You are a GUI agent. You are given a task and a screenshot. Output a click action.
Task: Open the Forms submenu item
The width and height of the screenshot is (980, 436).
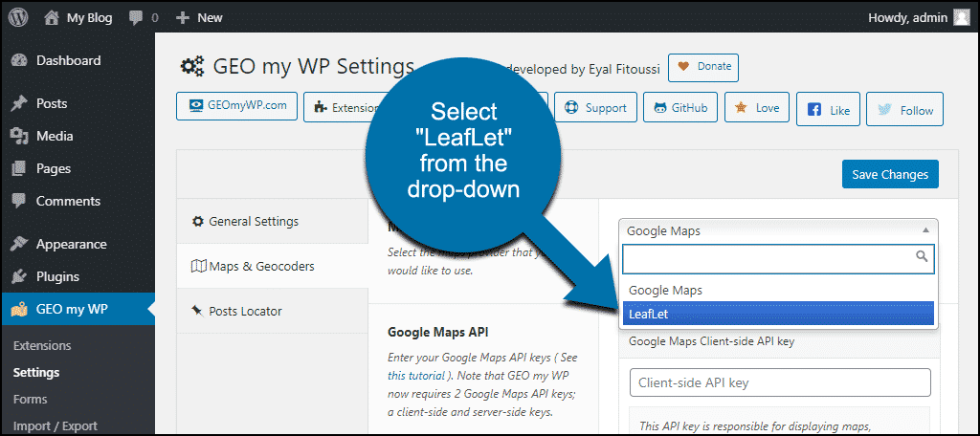click(30, 399)
